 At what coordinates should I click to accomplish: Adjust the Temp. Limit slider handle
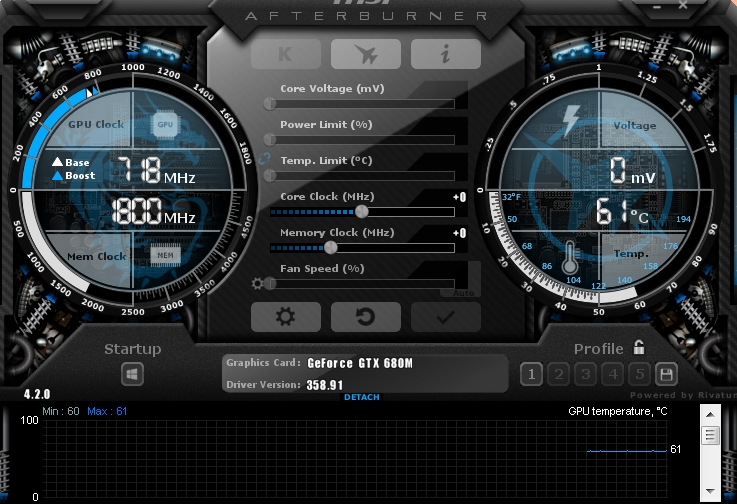(x=270, y=175)
